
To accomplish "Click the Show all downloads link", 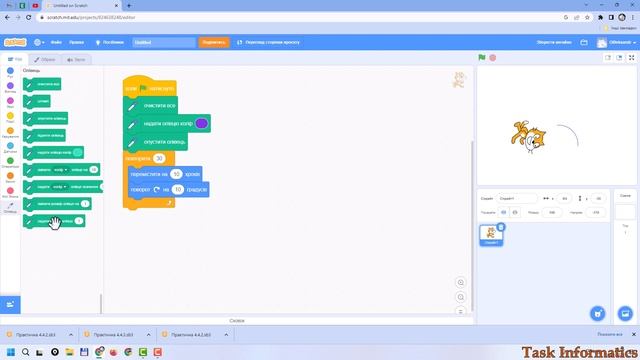I will [x=610, y=334].
